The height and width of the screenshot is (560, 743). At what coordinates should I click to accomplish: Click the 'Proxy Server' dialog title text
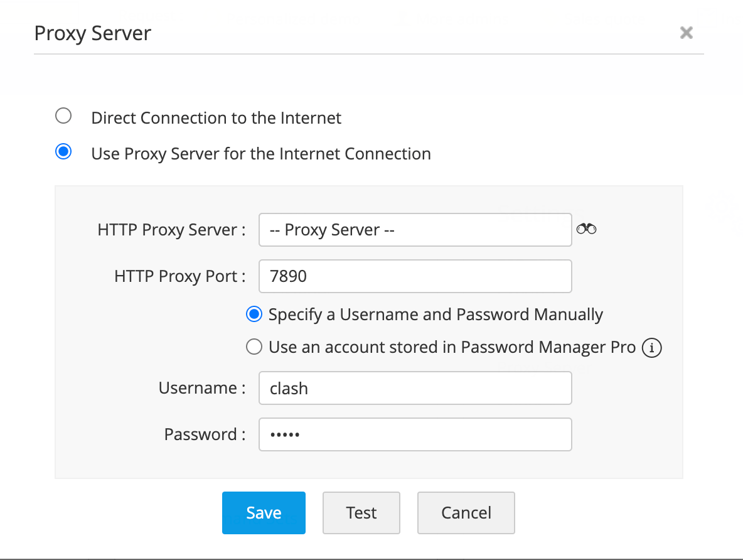(x=93, y=33)
